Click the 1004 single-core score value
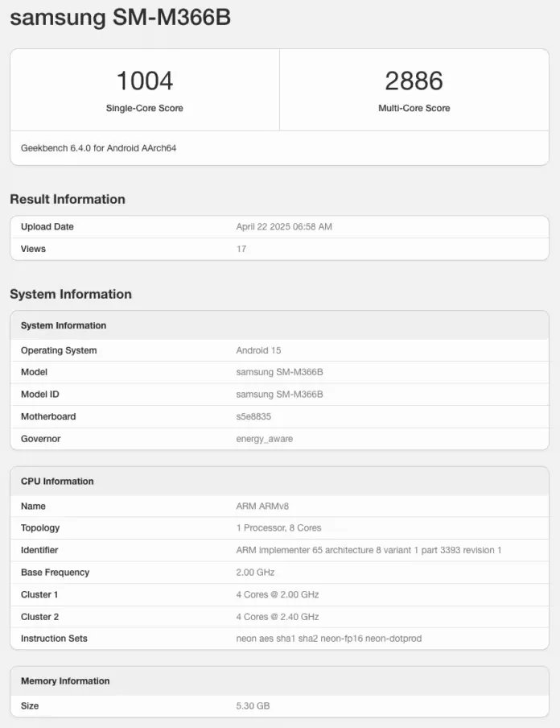The image size is (560, 728). (145, 81)
